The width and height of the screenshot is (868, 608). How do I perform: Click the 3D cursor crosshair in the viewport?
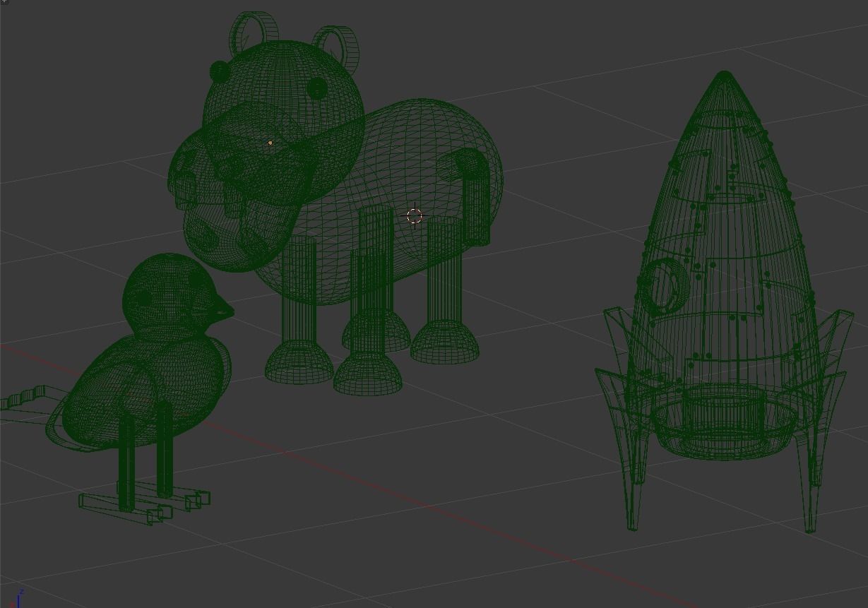[x=415, y=216]
